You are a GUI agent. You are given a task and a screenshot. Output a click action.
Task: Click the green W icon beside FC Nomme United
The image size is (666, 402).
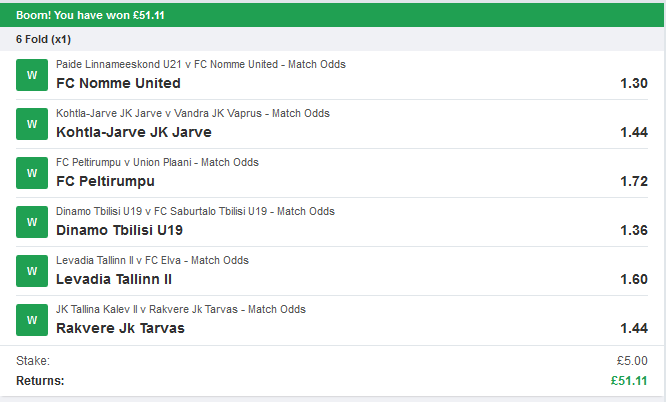pos(33,75)
